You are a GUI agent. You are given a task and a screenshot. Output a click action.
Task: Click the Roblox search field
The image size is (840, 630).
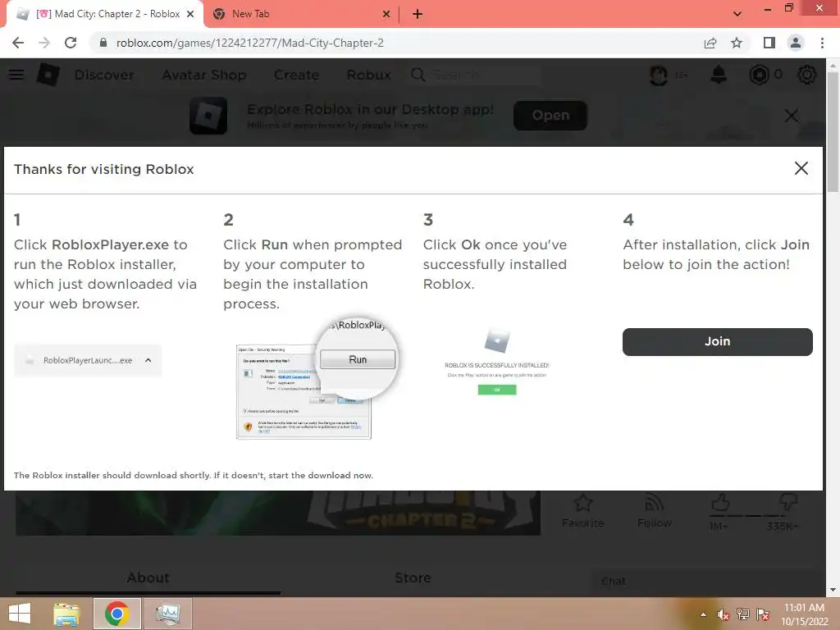(x=476, y=75)
